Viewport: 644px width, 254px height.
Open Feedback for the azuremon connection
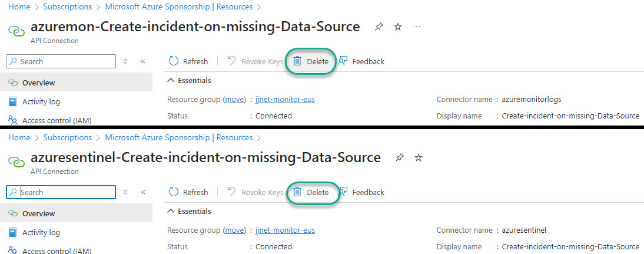[x=361, y=61]
